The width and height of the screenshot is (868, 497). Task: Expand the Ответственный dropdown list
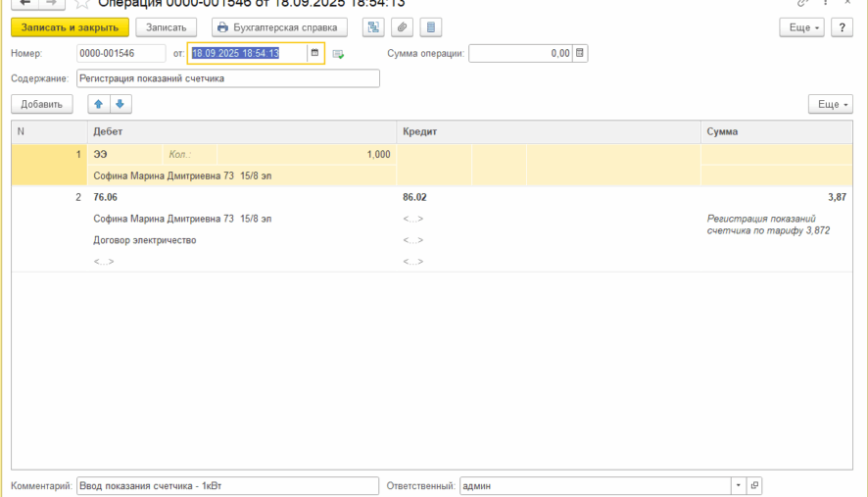pos(737,485)
